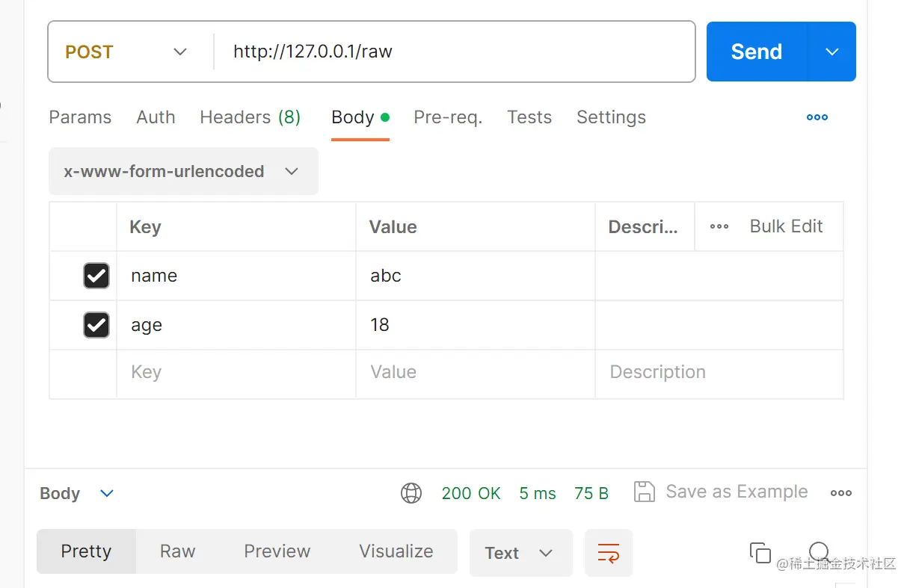Open search in response with magnifier icon
The width and height of the screenshot is (913, 588).
click(820, 551)
